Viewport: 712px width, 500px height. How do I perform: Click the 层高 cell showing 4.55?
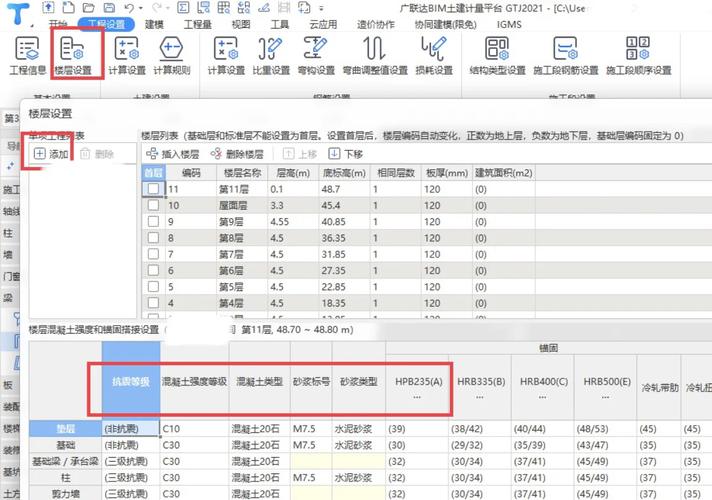293,222
